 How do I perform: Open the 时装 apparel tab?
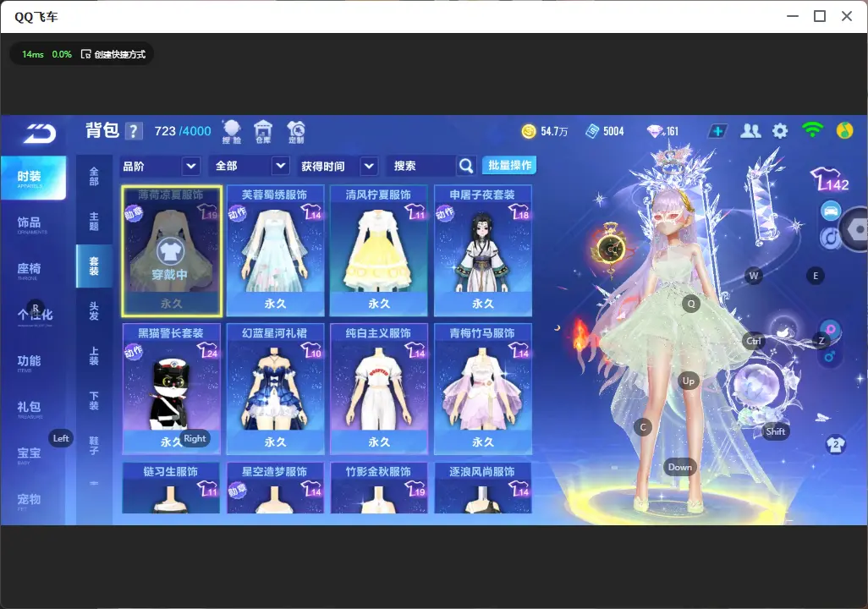point(32,178)
